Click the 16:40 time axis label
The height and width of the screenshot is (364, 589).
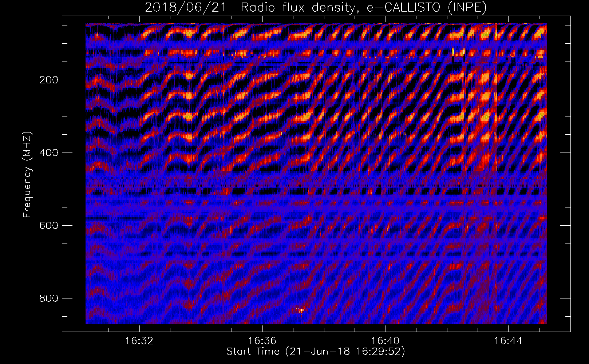click(386, 341)
